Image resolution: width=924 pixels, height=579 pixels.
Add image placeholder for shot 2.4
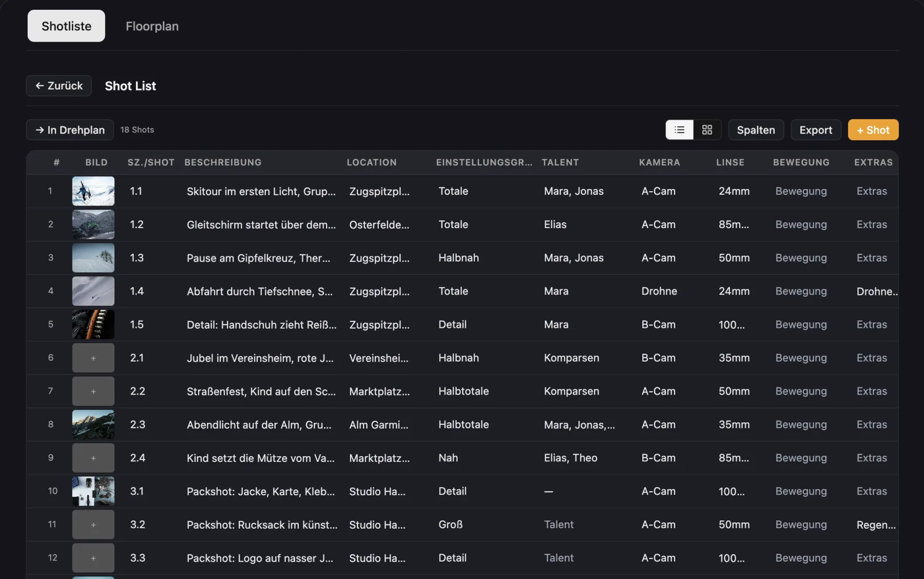click(93, 458)
